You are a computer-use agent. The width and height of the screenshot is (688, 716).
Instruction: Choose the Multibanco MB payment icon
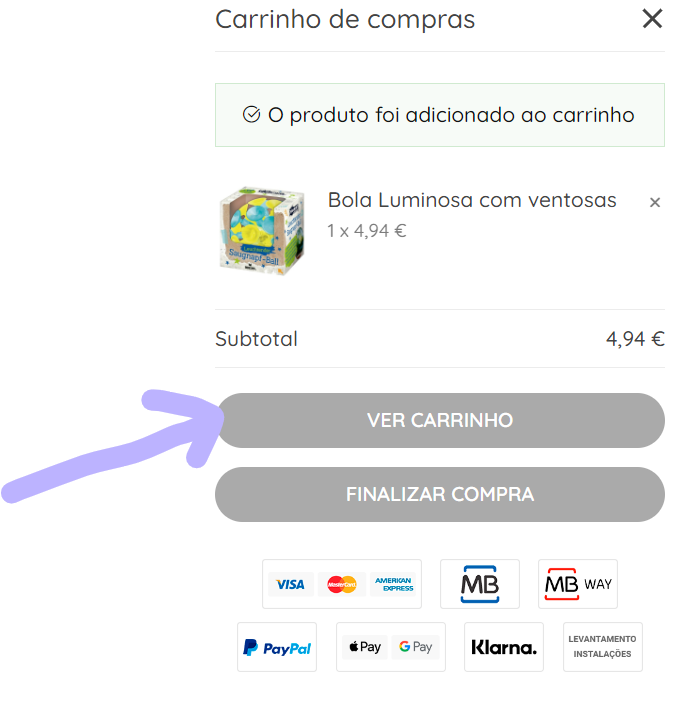(480, 584)
